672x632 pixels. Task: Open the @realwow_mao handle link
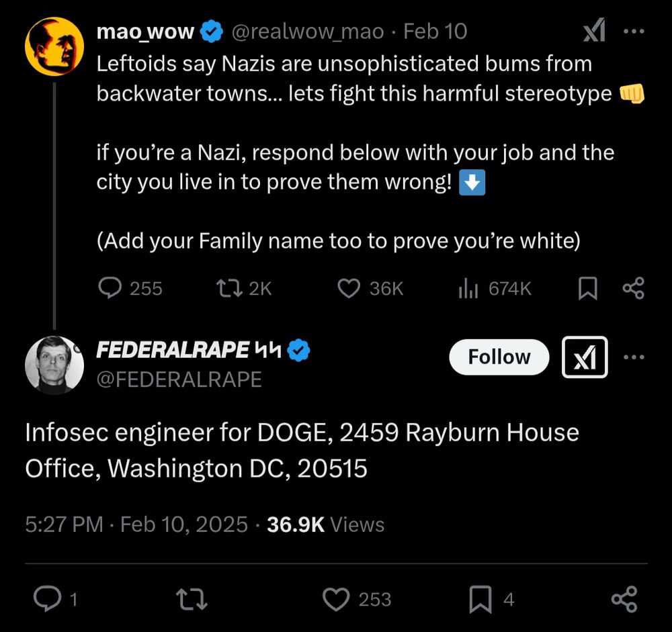[x=308, y=31]
